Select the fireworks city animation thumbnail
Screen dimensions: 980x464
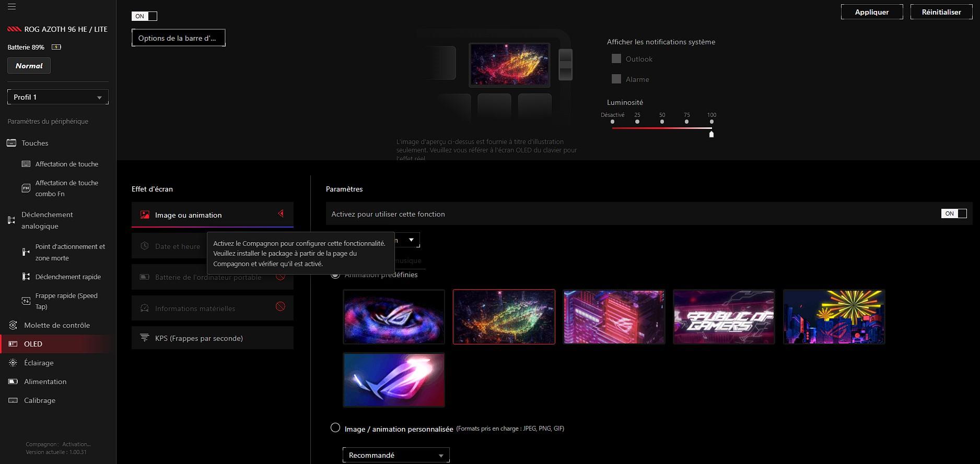[x=834, y=317]
